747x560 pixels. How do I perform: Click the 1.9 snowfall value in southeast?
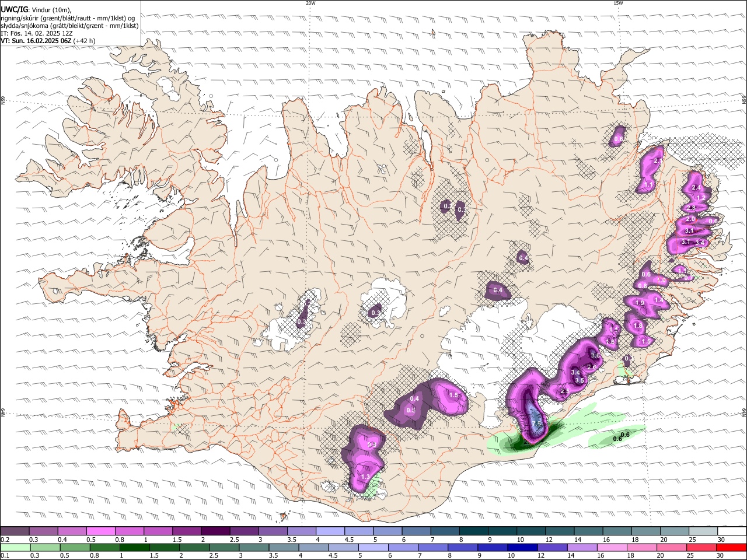click(x=640, y=303)
